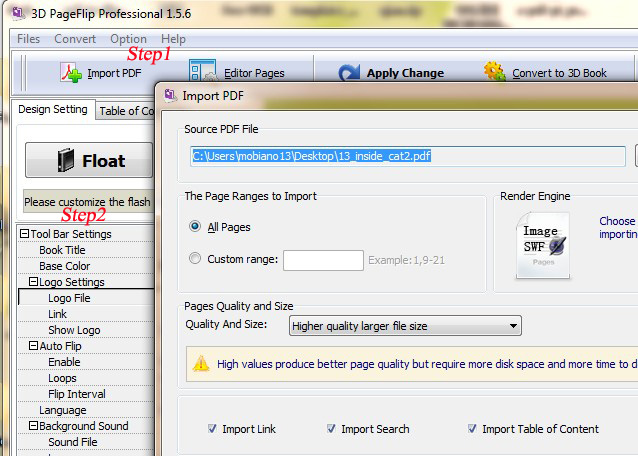The image size is (638, 456).
Task: Switch to the Table of Content tab
Action: (x=126, y=111)
